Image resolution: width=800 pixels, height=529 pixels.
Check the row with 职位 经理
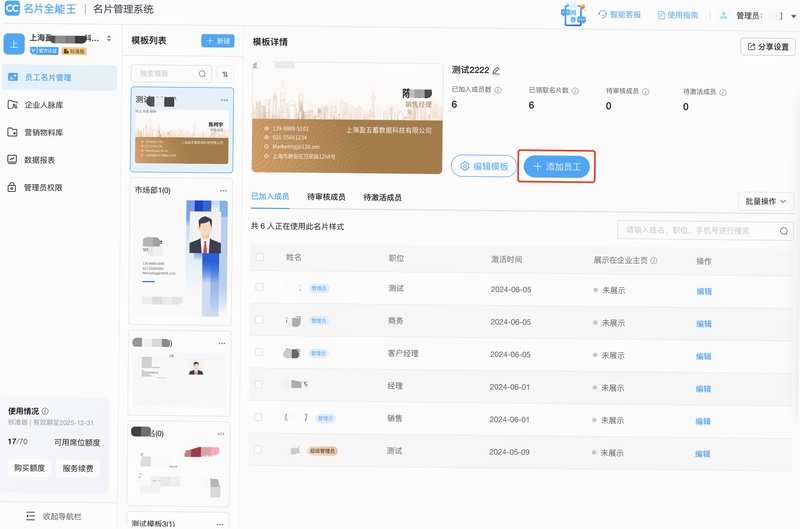(x=258, y=385)
